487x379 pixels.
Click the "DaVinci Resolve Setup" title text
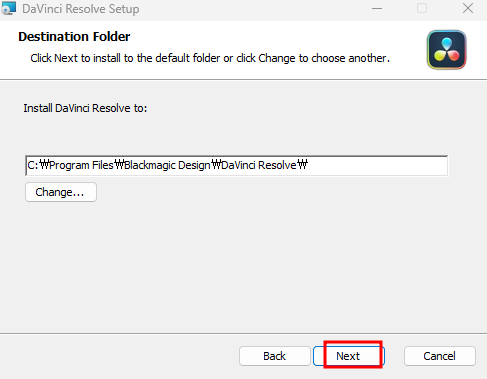pyautogui.click(x=81, y=9)
